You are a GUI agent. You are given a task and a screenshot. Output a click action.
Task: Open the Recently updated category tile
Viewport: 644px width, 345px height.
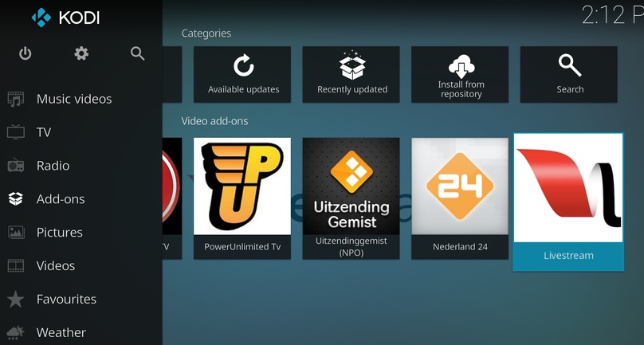tap(351, 74)
